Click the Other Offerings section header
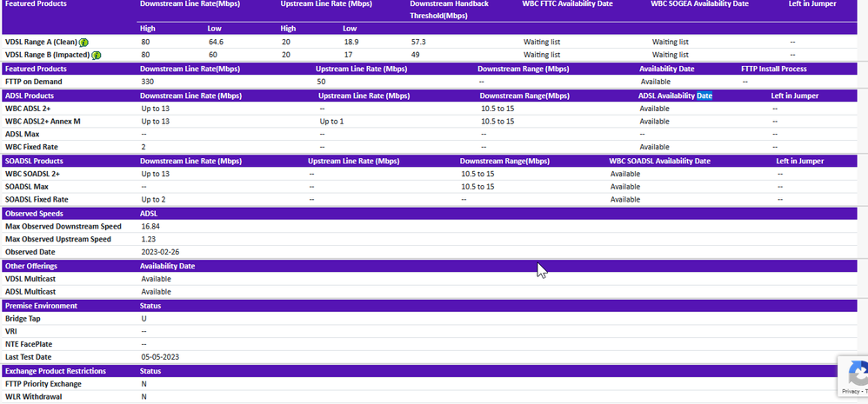This screenshot has height=404, width=868. [31, 266]
